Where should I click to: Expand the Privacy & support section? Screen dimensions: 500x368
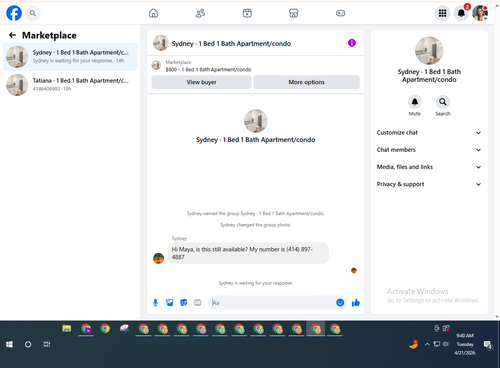pos(429,184)
